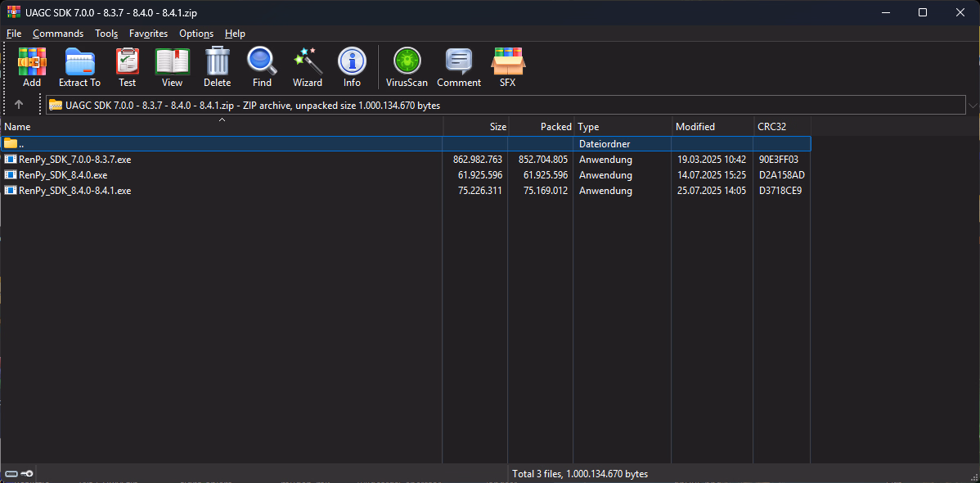Show archive Info icon

point(352,66)
